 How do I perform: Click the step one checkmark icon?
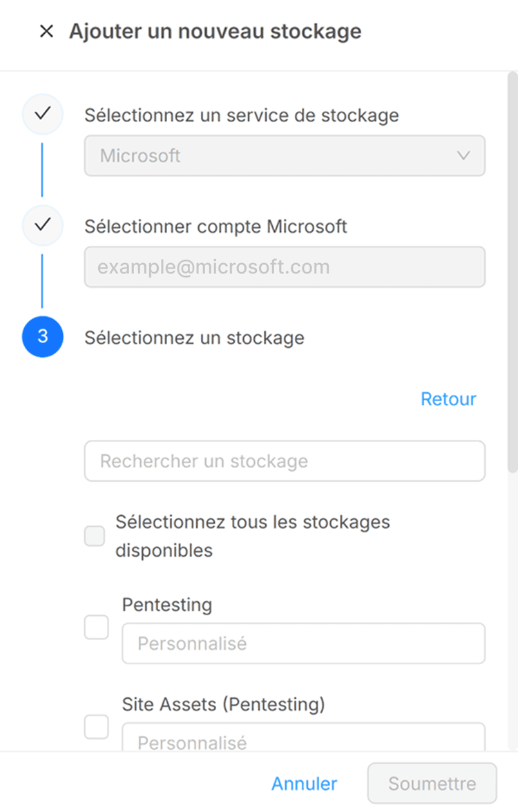(43, 114)
